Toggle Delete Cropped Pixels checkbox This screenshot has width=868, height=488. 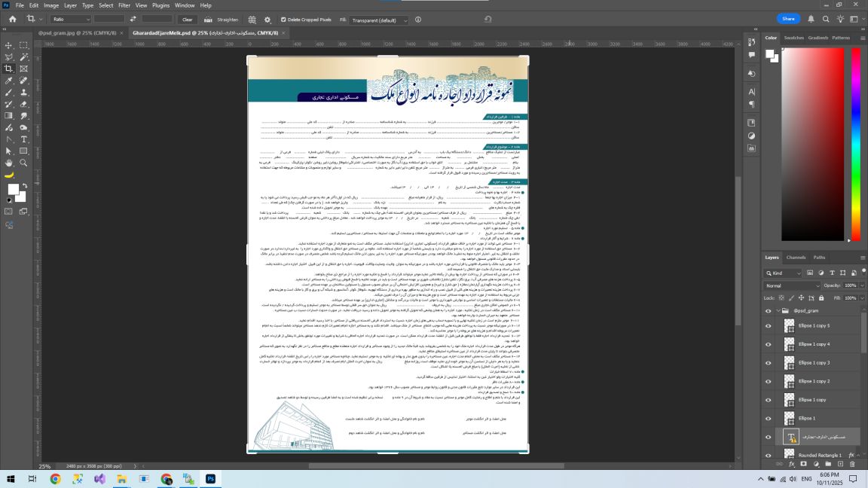tap(283, 20)
